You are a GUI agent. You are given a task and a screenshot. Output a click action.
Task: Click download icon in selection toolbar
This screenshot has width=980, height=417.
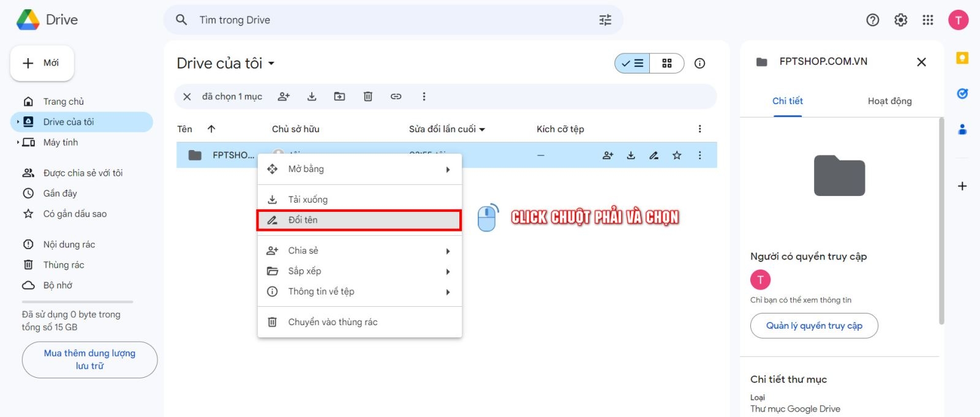point(312,97)
